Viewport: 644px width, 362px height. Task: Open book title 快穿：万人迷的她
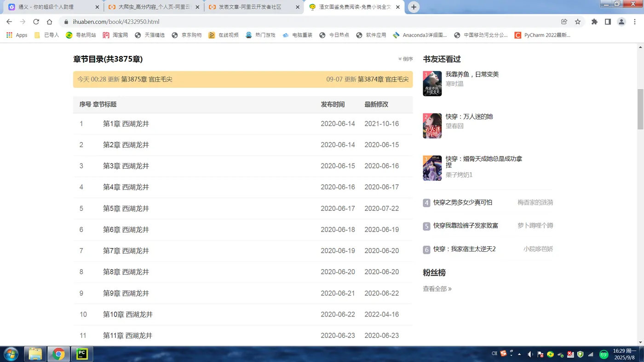click(x=469, y=117)
